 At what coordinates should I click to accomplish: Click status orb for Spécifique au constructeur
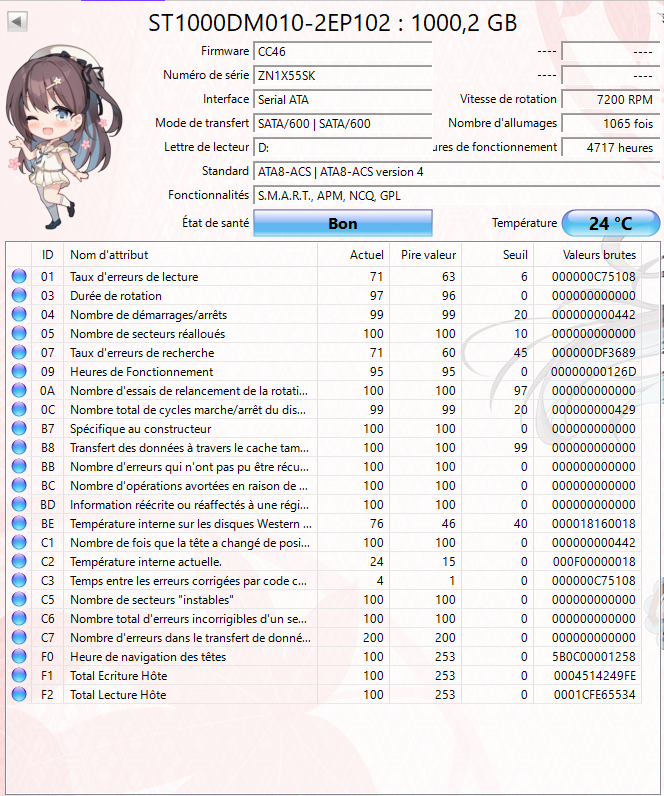(x=19, y=428)
